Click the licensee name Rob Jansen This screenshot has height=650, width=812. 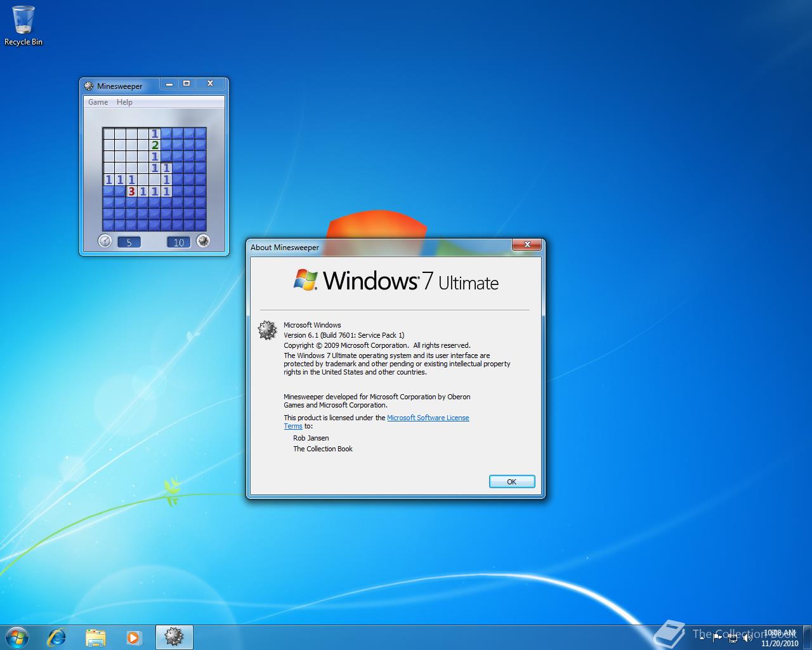[311, 438]
